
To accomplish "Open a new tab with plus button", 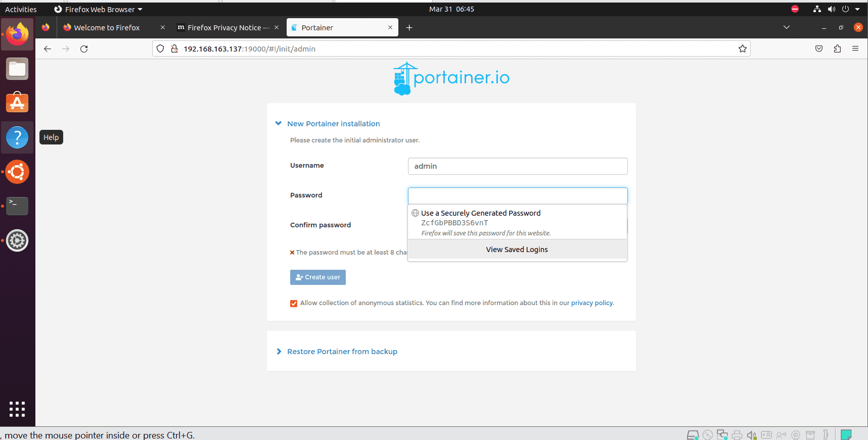I will pos(409,27).
